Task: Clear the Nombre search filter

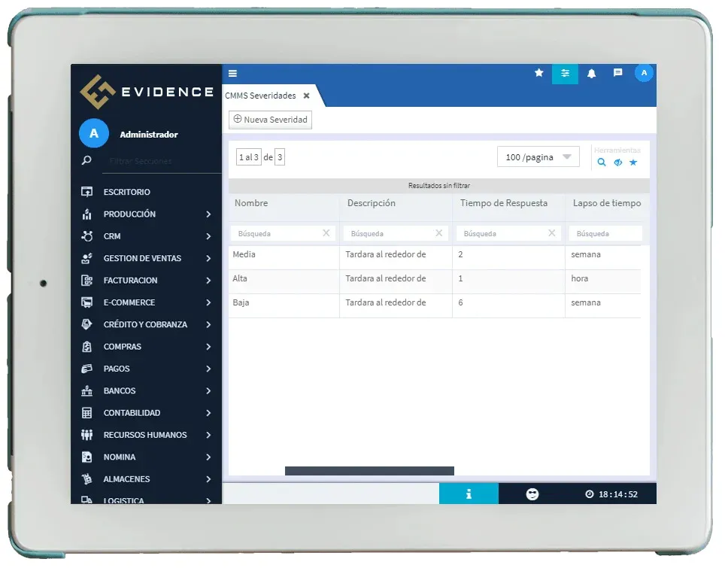Action: tap(326, 233)
